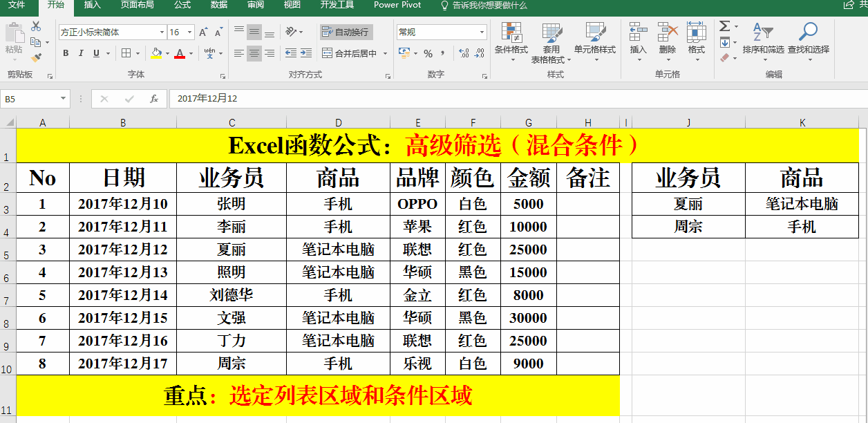Click the formula bar with 2017年12月12
This screenshot has height=423, width=868.
[x=517, y=99]
